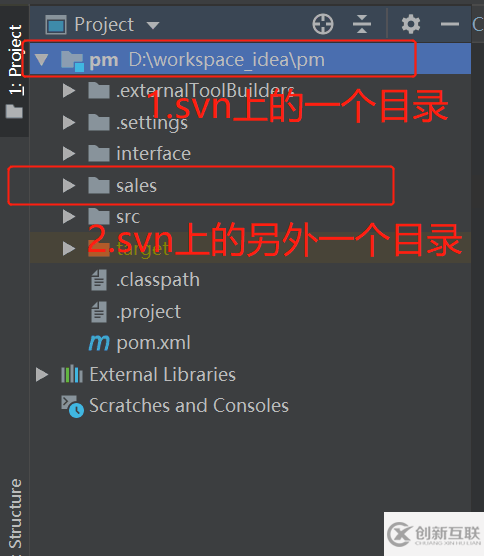Open the Project view dropdown
This screenshot has height=556, width=484.
[153, 26]
